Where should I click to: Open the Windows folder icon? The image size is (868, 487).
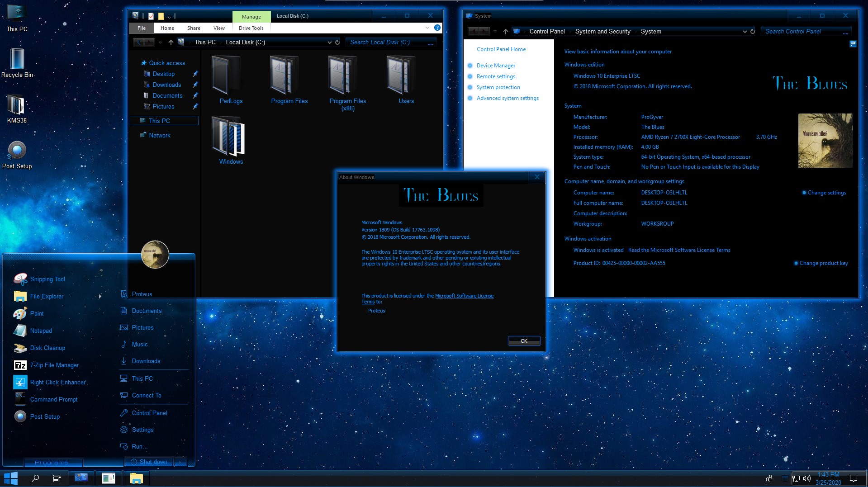229,135
